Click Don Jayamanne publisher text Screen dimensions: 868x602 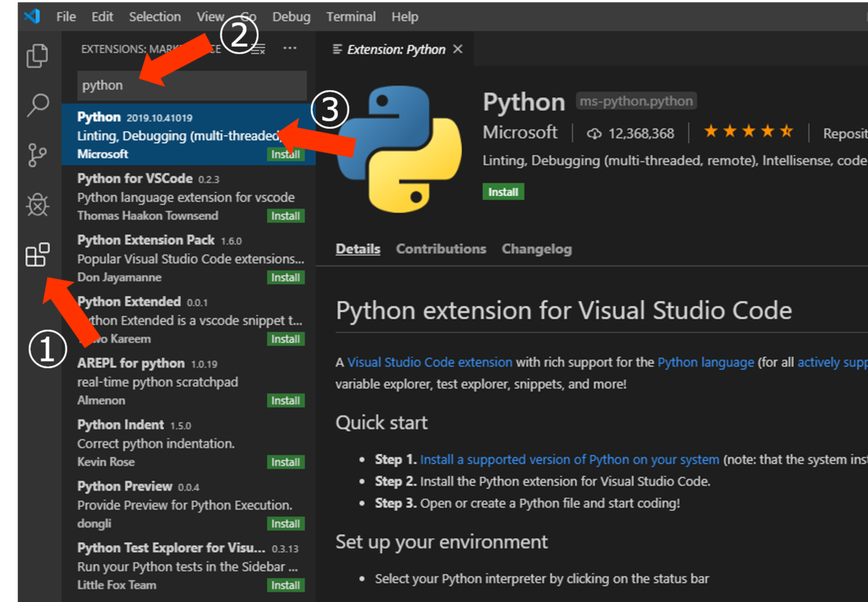(119, 277)
